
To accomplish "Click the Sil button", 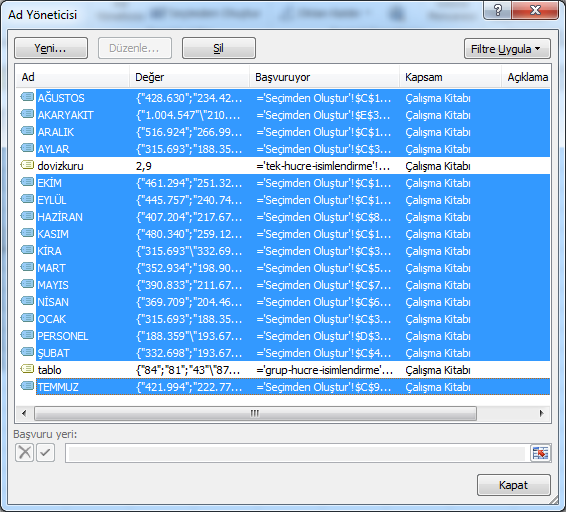I will coord(219,48).
